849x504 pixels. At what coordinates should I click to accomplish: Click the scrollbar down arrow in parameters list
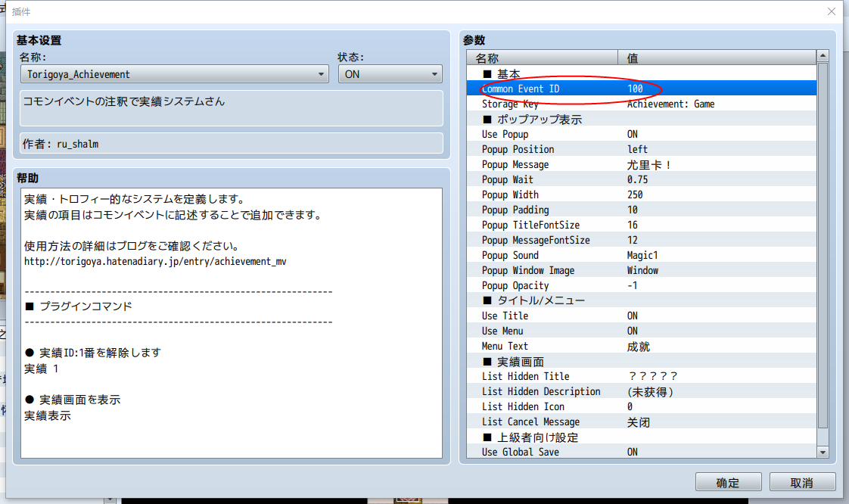(x=823, y=452)
